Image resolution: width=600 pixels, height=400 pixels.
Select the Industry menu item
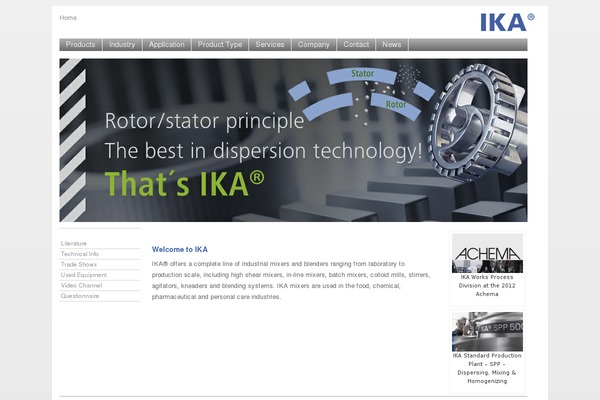pos(122,44)
